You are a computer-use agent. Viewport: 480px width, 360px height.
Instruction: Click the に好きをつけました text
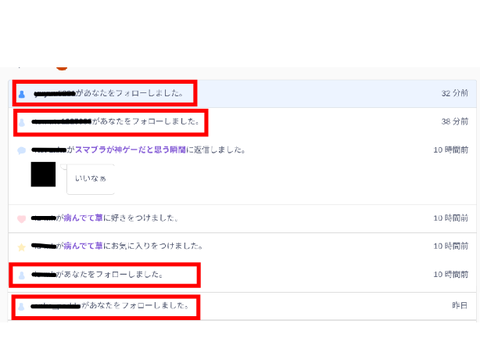(x=140, y=218)
